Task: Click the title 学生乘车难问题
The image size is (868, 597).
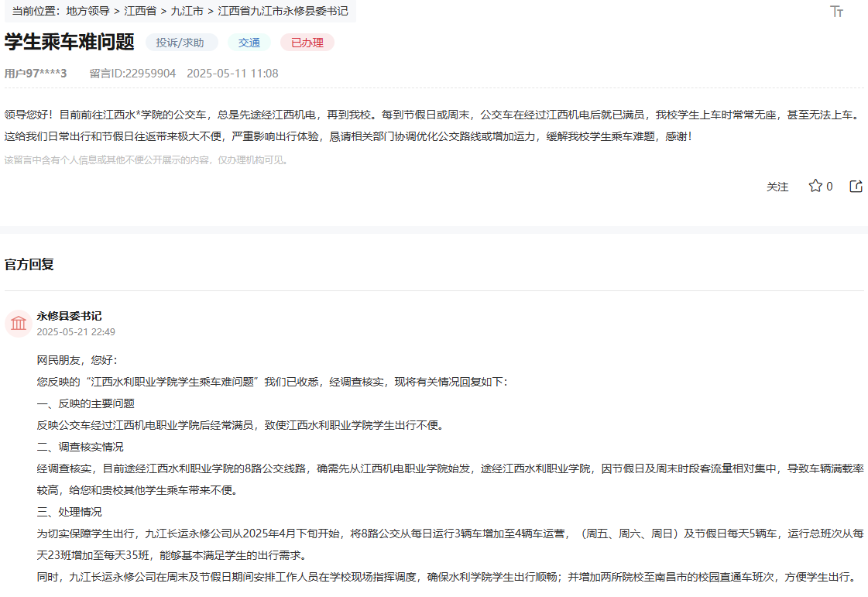Action: point(69,42)
